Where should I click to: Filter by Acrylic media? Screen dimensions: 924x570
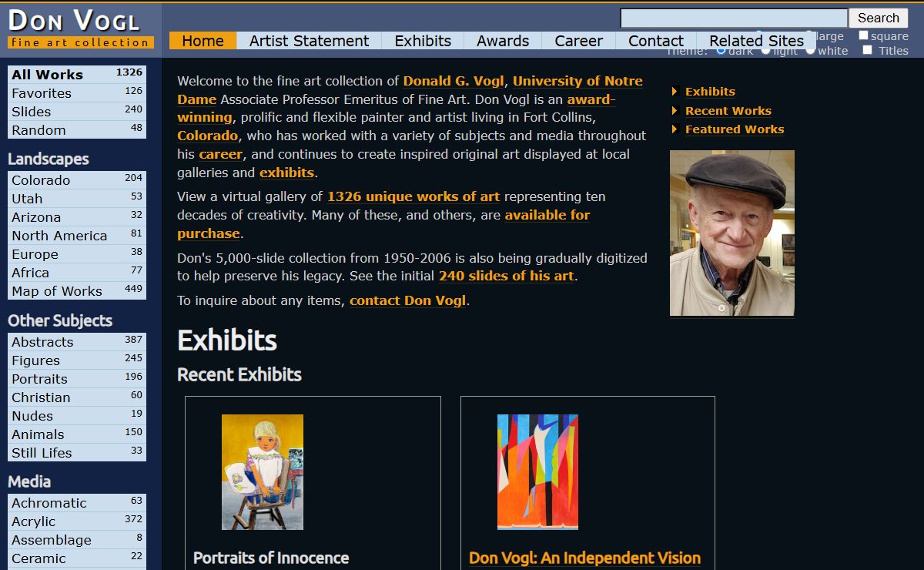77,521
